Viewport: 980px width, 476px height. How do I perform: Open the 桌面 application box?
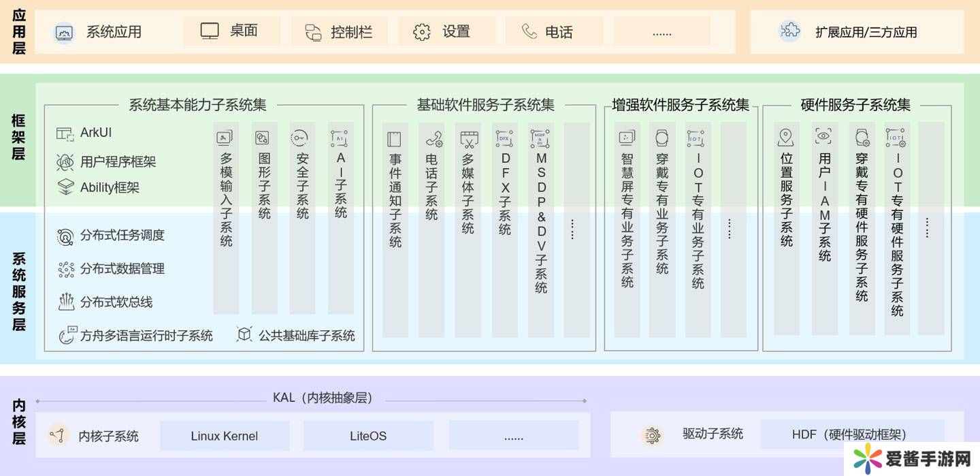(x=231, y=31)
